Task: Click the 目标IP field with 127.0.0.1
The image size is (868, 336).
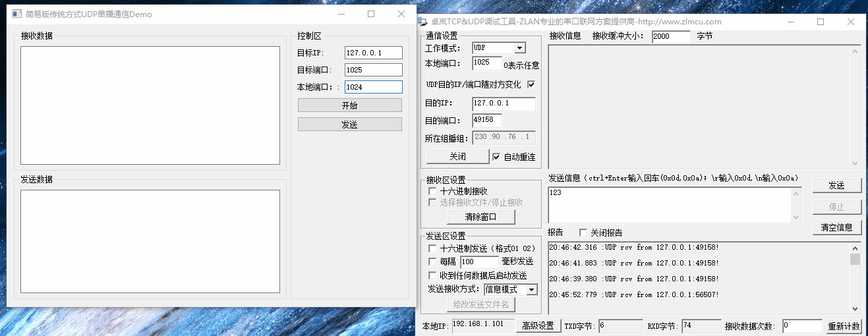Action: point(373,53)
